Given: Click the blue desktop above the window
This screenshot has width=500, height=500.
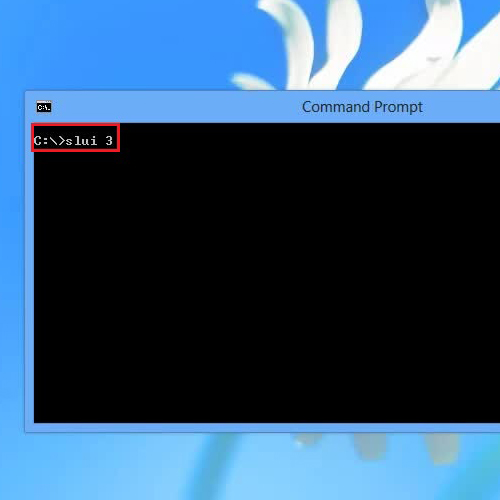Looking at the screenshot, I should tap(117, 45).
